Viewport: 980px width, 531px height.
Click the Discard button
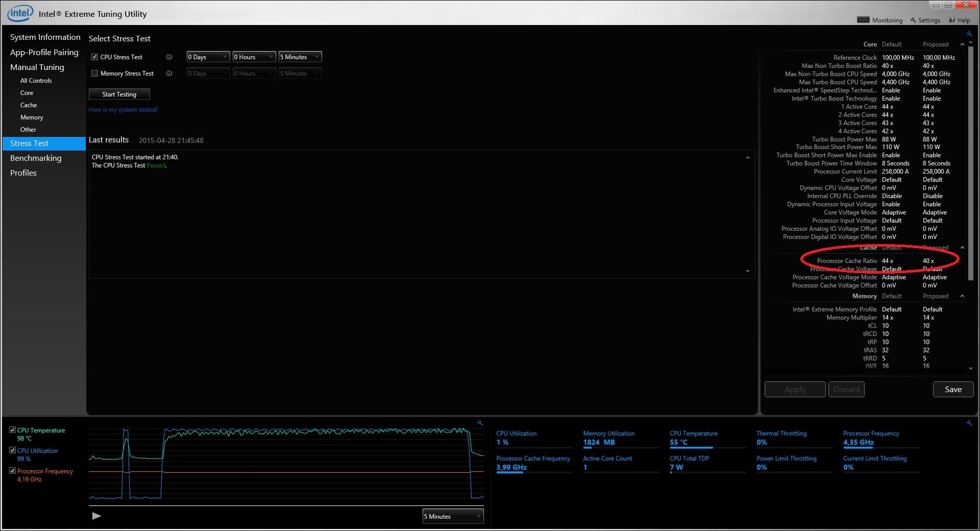[x=846, y=389]
